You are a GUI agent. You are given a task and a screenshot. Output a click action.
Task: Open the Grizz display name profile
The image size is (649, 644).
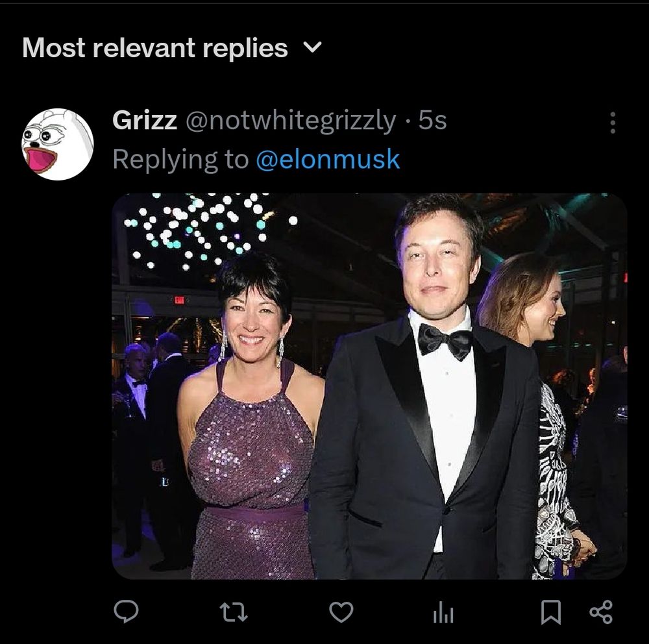(145, 120)
